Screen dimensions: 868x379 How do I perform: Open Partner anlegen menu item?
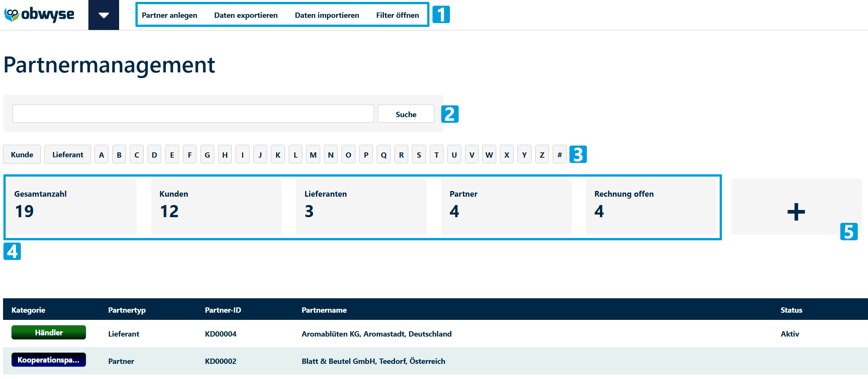coord(169,16)
